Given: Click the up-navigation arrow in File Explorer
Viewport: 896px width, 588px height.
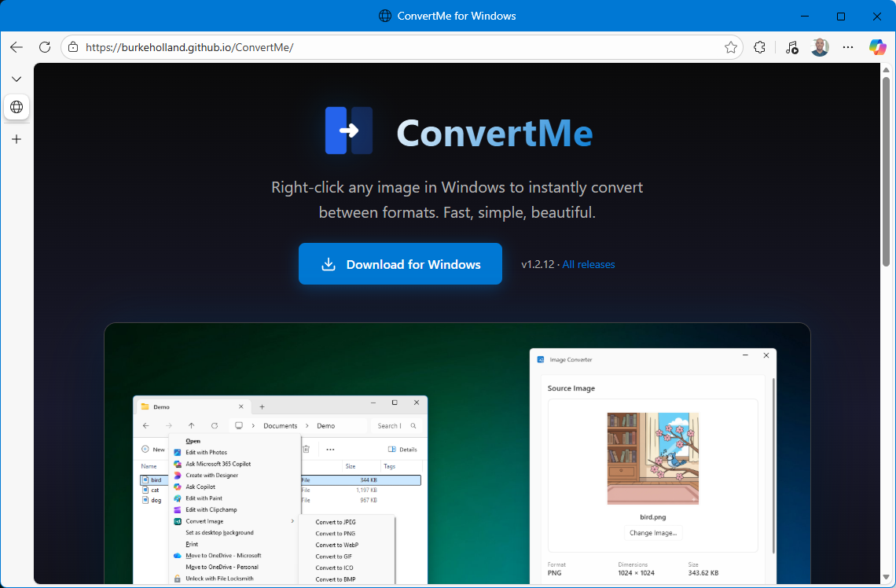Looking at the screenshot, I should [x=190, y=426].
